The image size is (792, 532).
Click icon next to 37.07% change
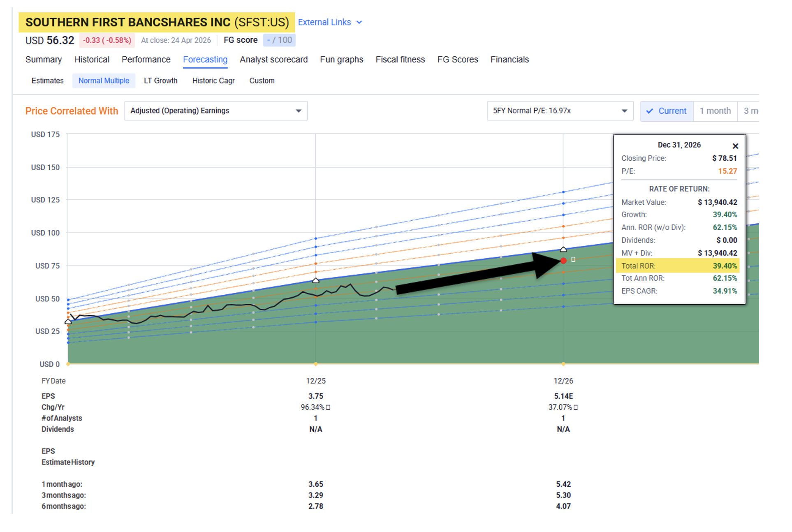(x=576, y=407)
